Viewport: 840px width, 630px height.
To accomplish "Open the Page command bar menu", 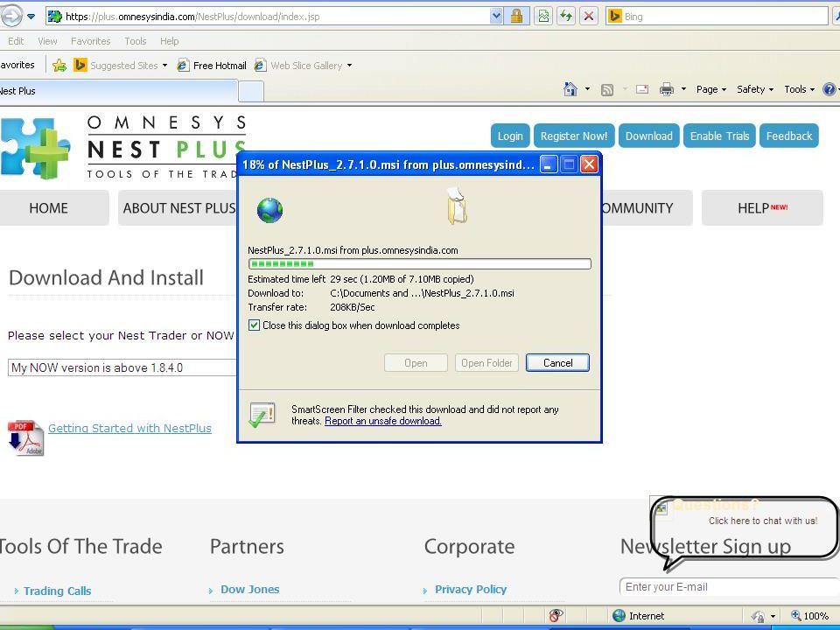I will coord(710,89).
